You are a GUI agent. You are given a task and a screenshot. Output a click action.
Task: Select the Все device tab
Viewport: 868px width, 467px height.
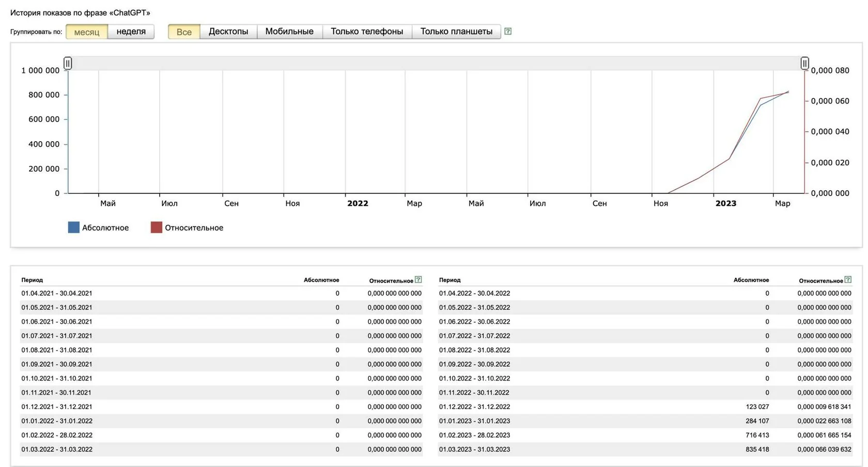coord(184,32)
